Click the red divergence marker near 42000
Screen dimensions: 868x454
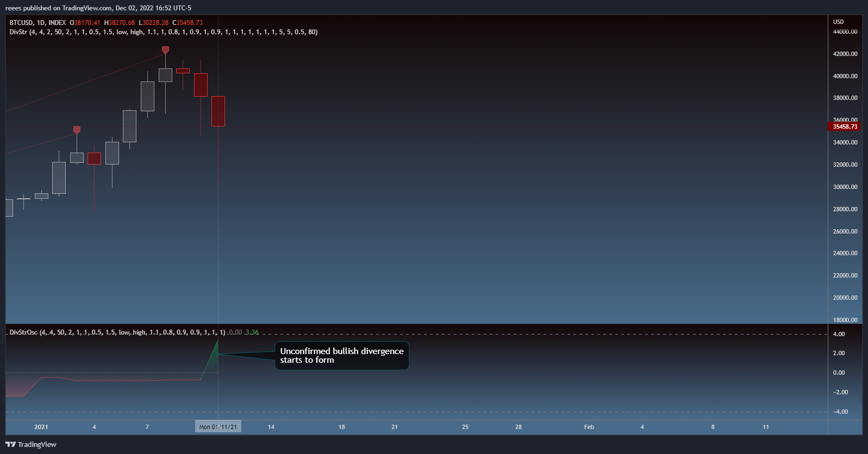[165, 50]
